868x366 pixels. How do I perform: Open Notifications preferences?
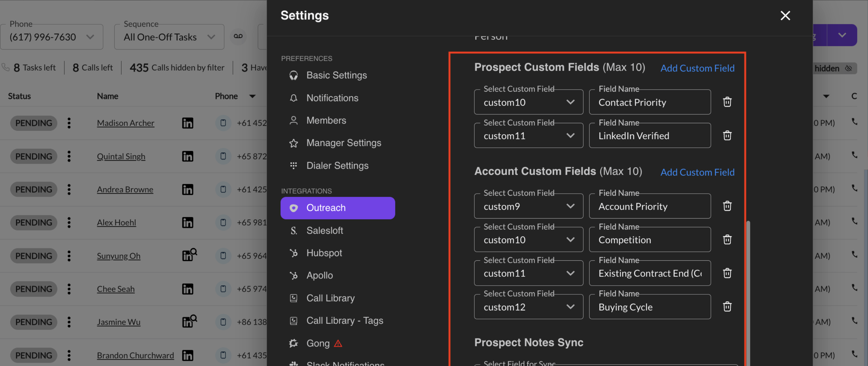(338, 98)
